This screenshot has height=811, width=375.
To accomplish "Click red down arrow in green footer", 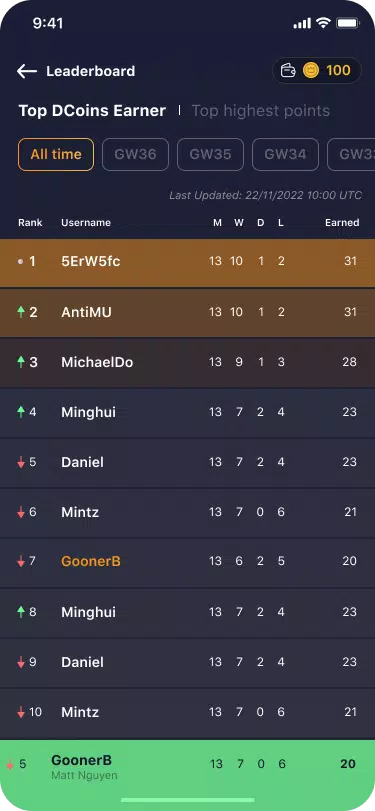I will coord(9,764).
